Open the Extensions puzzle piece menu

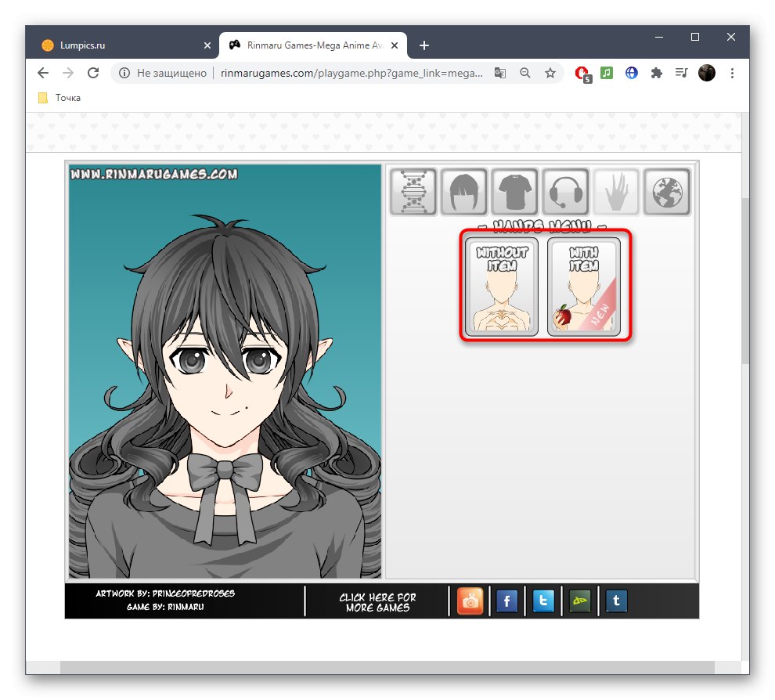click(656, 73)
